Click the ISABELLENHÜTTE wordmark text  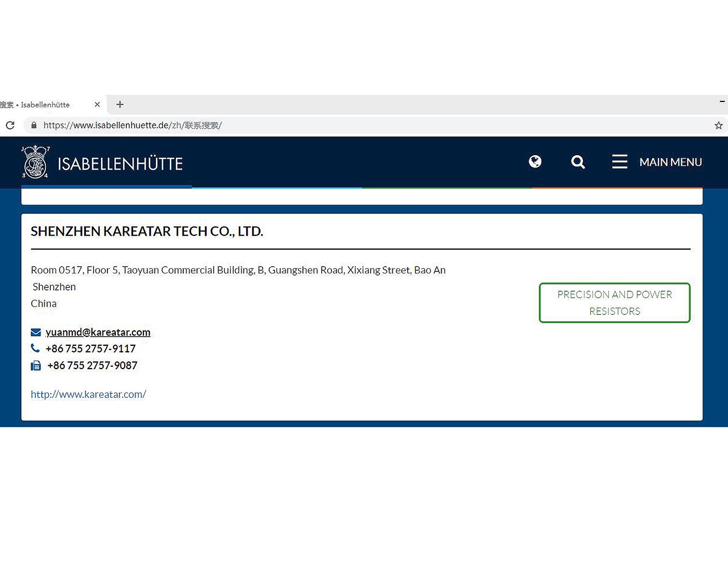coord(120,164)
